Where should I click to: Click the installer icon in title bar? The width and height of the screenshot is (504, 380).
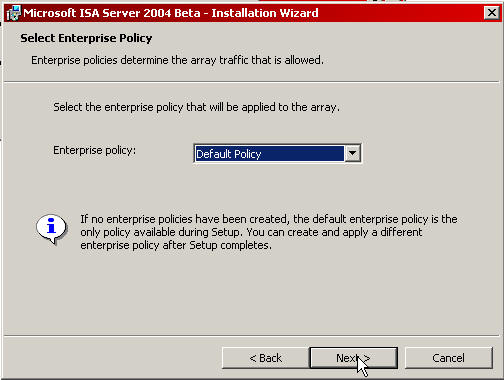(13, 13)
